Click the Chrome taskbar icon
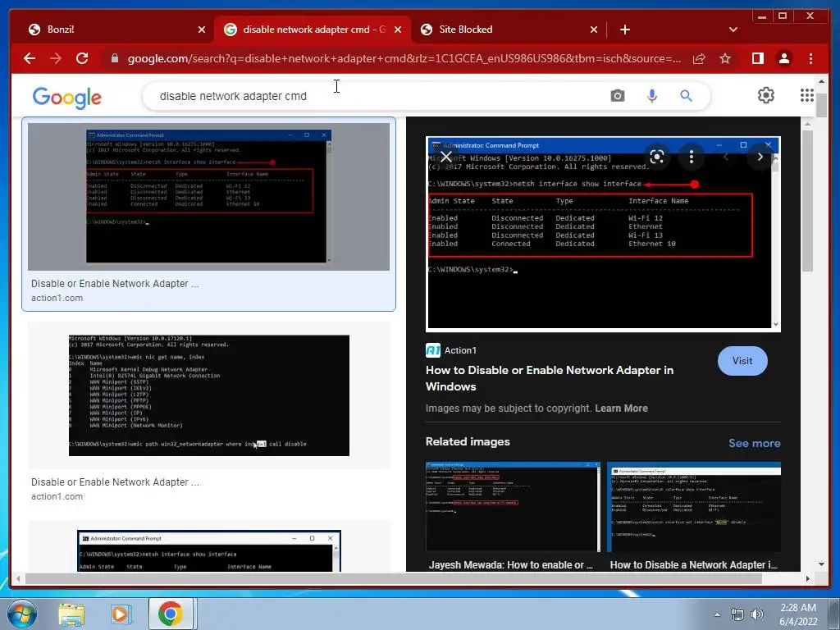The image size is (840, 630). [171, 614]
